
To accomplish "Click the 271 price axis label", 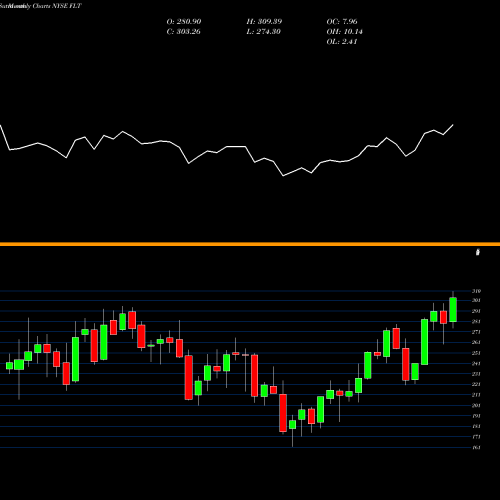I will pos(476,332).
